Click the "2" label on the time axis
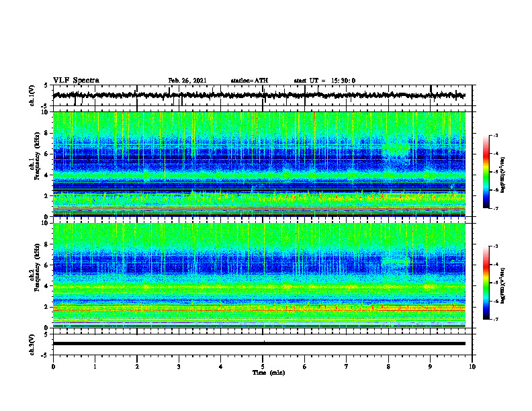The width and height of the screenshot is (532, 411). click(x=137, y=367)
